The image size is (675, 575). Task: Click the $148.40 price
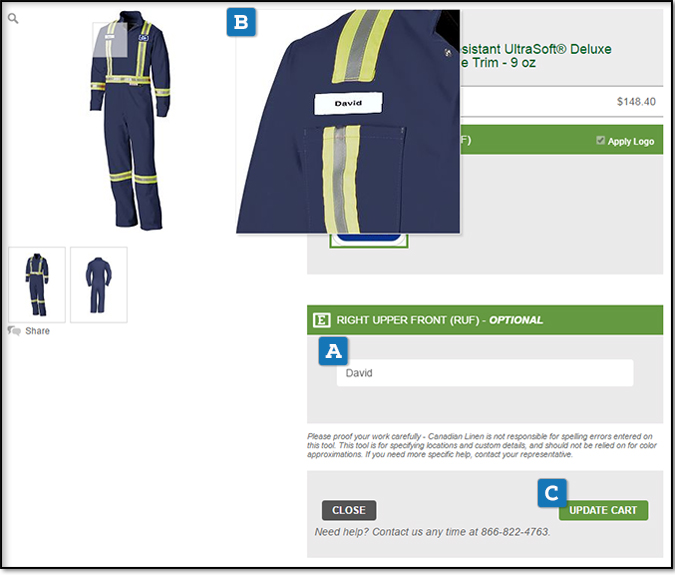(636, 101)
